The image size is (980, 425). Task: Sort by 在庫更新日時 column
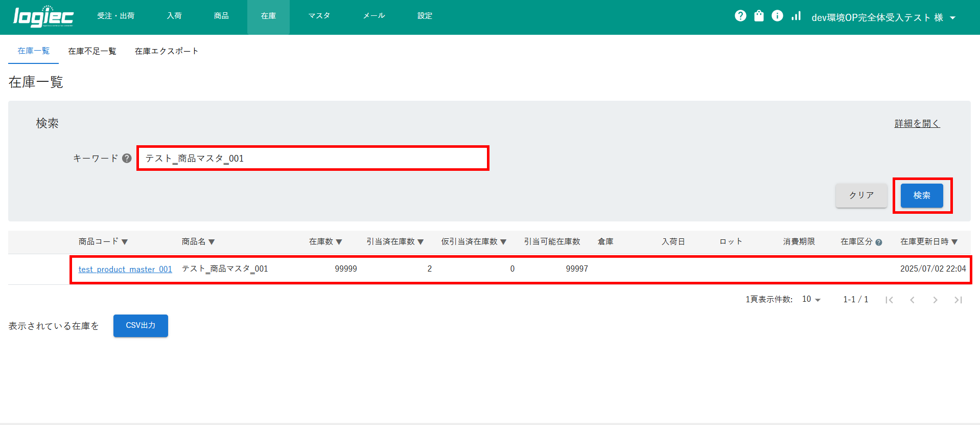pyautogui.click(x=928, y=241)
